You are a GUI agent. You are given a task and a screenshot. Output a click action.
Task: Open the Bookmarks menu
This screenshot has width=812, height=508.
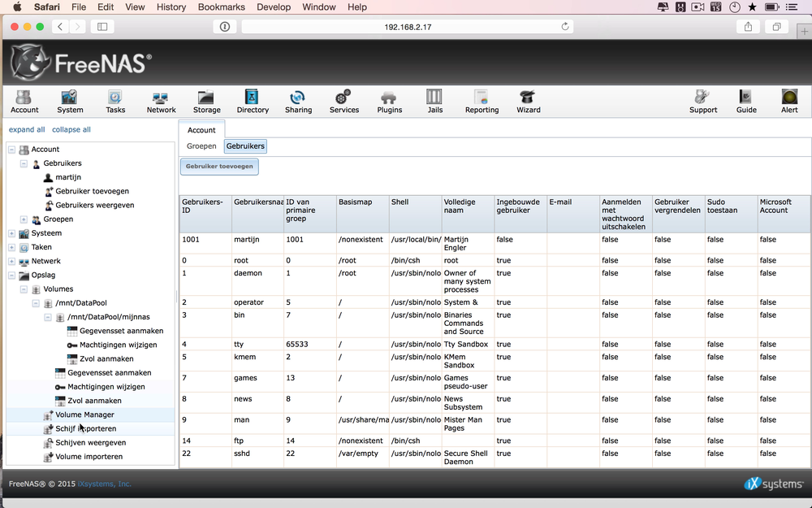pyautogui.click(x=221, y=7)
